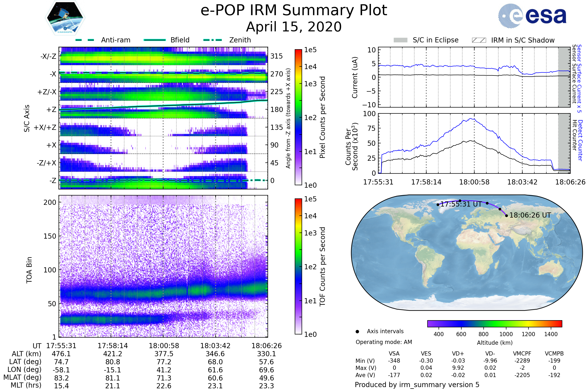
Task: Click the Axis intervals black dot marker
Action: tap(357, 331)
